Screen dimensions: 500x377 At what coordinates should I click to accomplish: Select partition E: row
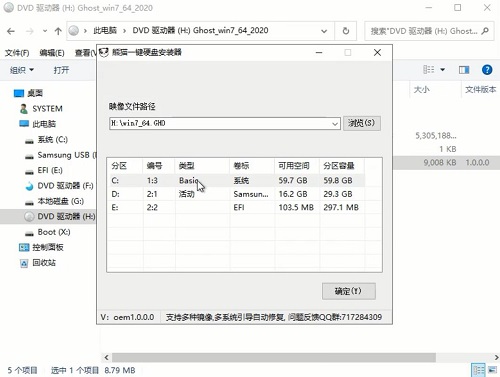tap(237, 207)
